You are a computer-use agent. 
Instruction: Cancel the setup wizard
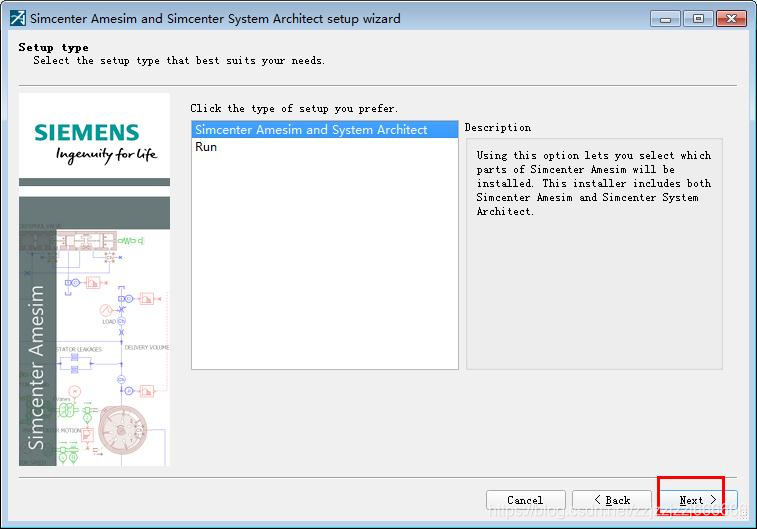click(525, 500)
